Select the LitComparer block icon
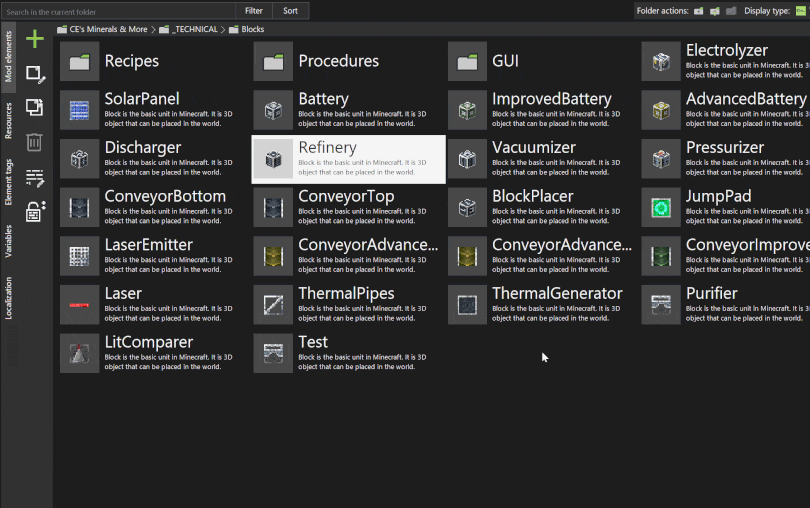 (80, 353)
